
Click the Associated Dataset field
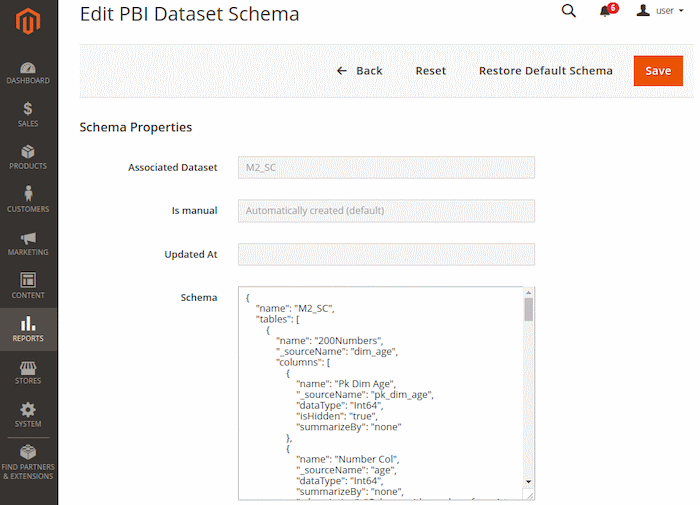[x=386, y=167]
